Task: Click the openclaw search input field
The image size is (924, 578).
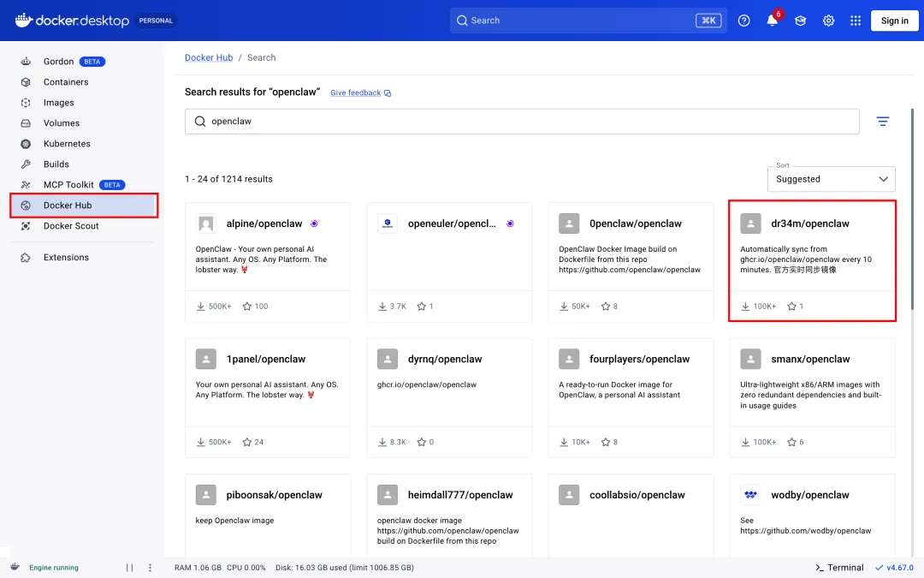Action: click(522, 122)
